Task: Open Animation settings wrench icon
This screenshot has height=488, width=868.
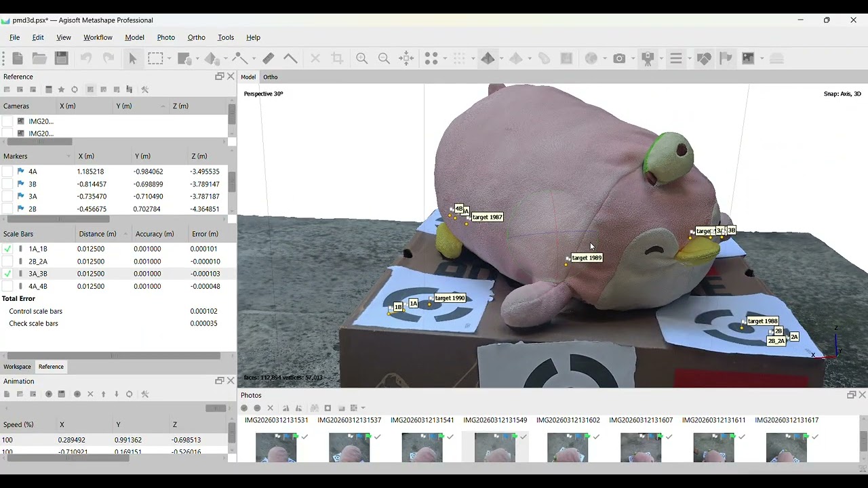Action: pos(144,394)
